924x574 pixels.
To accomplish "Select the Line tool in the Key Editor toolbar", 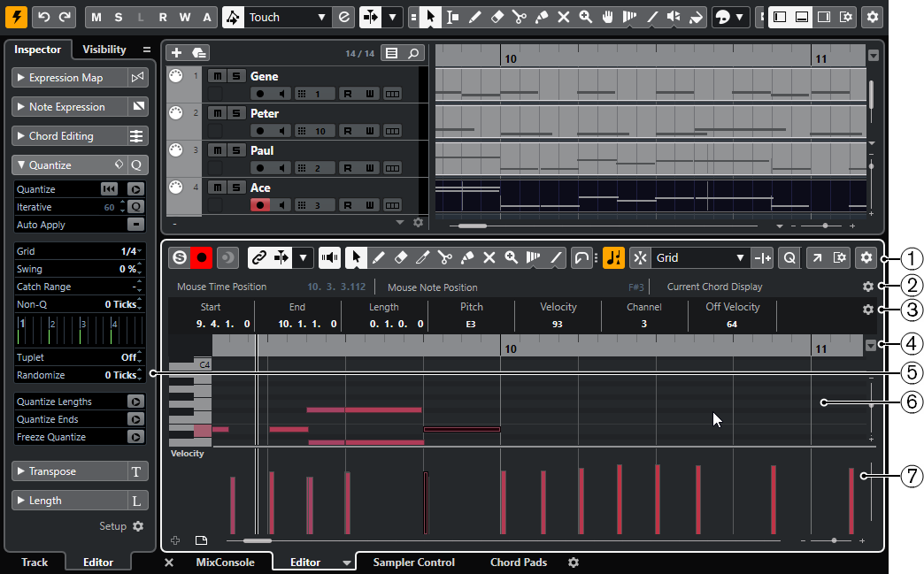I will (x=556, y=257).
